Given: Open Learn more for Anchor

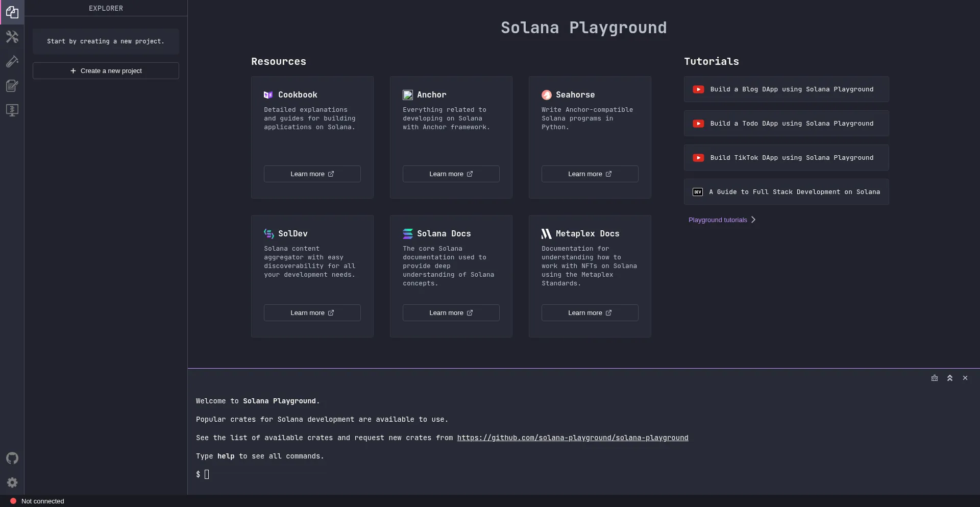Looking at the screenshot, I should [451, 174].
